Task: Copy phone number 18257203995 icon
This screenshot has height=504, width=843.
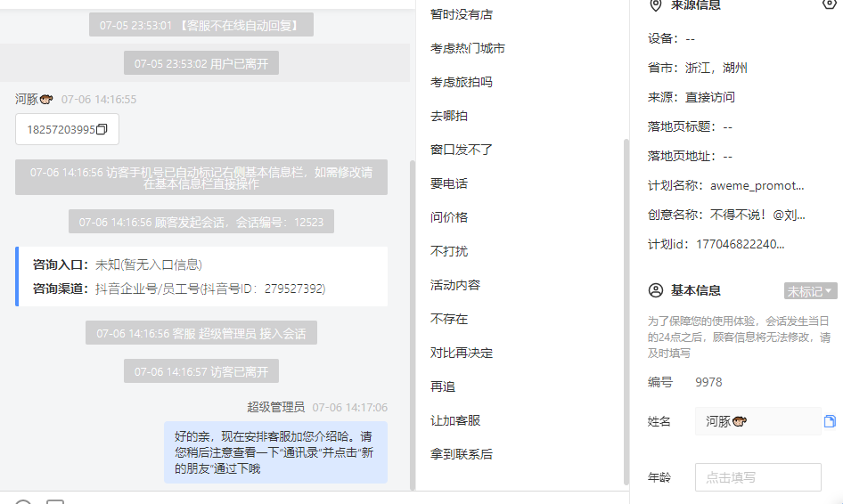Action: click(x=102, y=129)
